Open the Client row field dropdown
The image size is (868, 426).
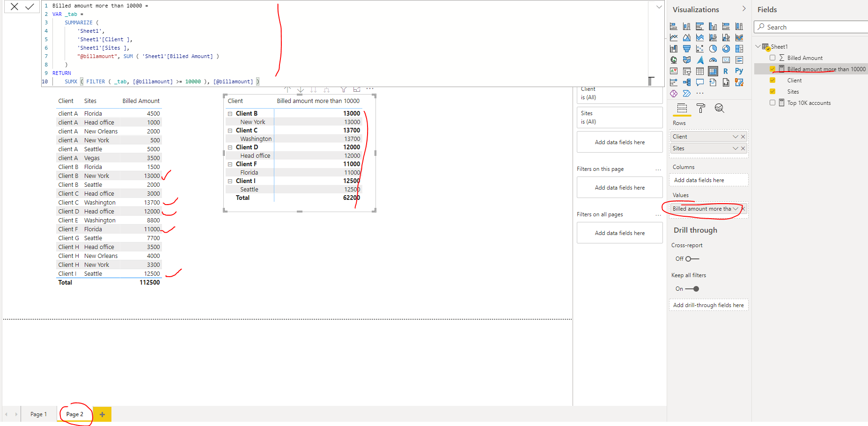[x=735, y=137]
